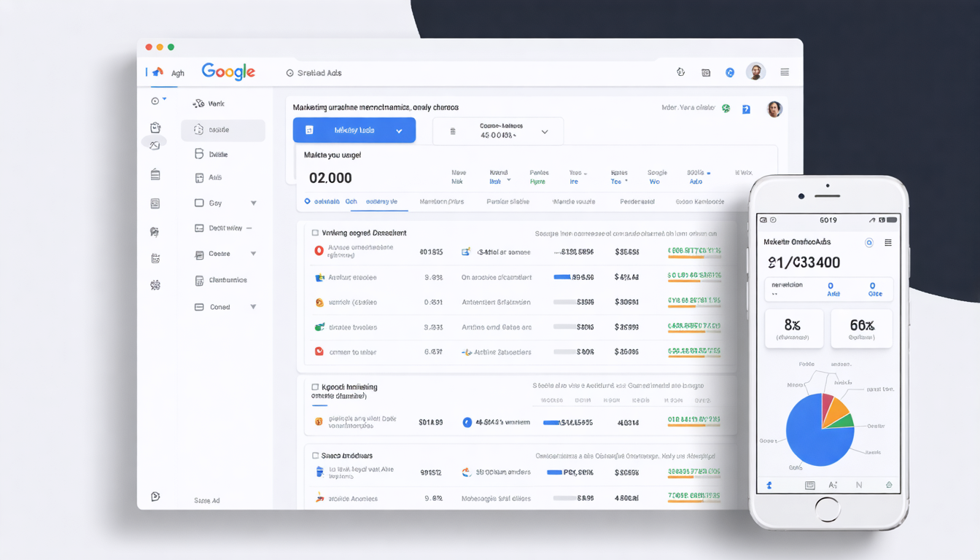
Task: Select the highlighted image icon in left rail
Action: click(154, 144)
